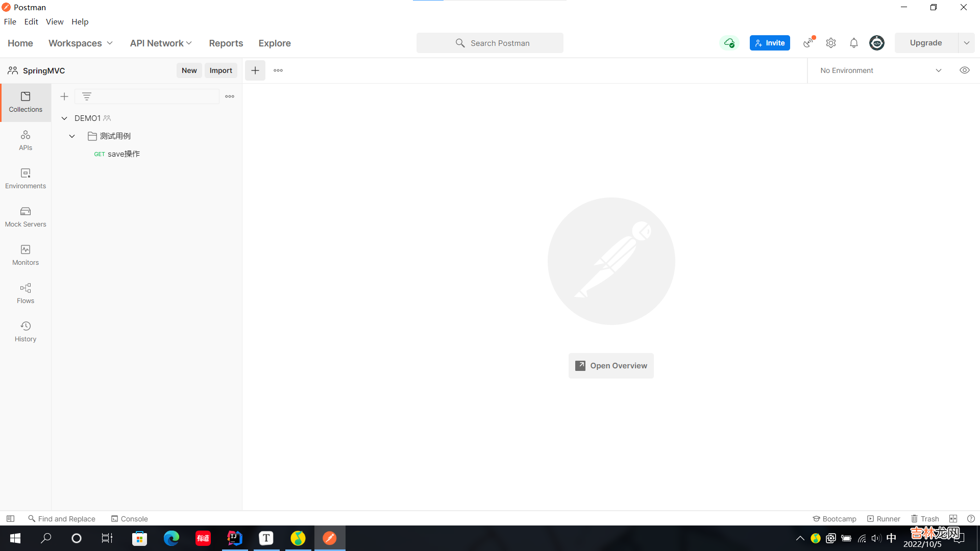Open Monitors in the sidebar

pos(26,255)
